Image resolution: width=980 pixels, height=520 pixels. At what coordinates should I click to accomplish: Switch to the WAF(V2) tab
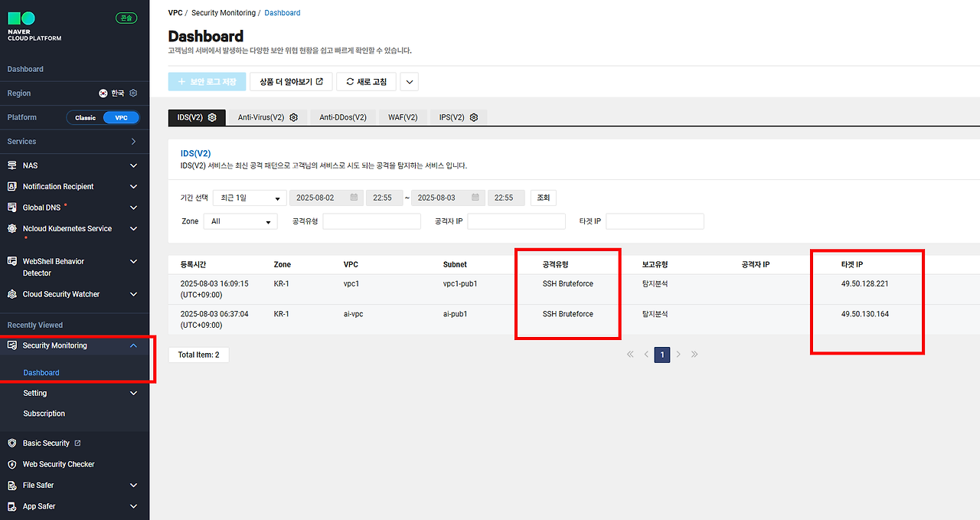click(x=403, y=117)
